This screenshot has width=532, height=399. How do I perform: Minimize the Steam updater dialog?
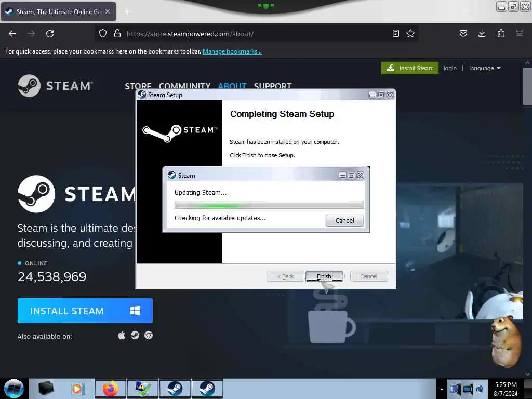342,176
